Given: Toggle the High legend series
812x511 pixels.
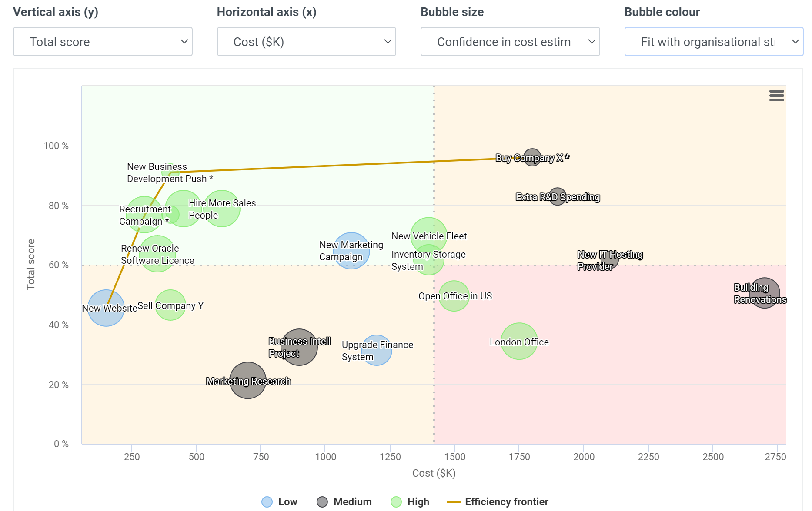Looking at the screenshot, I should (410, 502).
